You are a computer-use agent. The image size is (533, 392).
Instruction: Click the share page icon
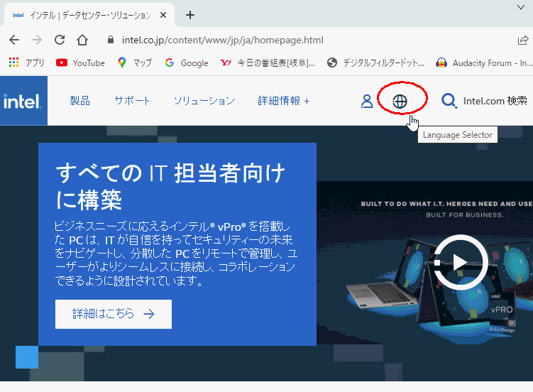pyautogui.click(x=523, y=40)
